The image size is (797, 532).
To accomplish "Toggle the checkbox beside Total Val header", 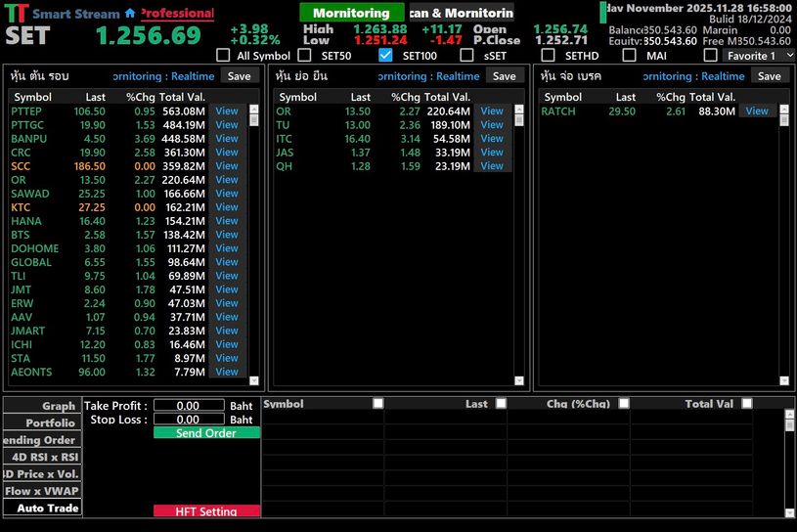I will click(747, 404).
